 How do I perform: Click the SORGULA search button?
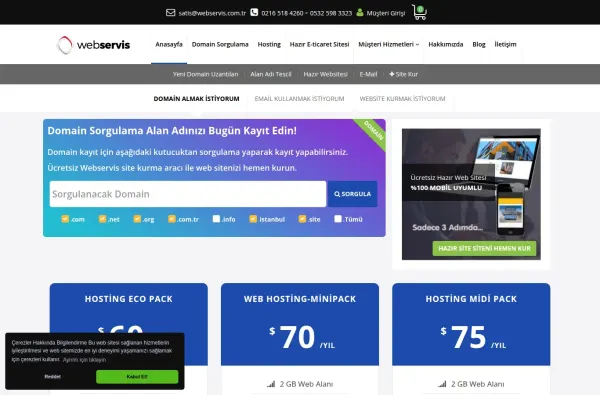352,194
